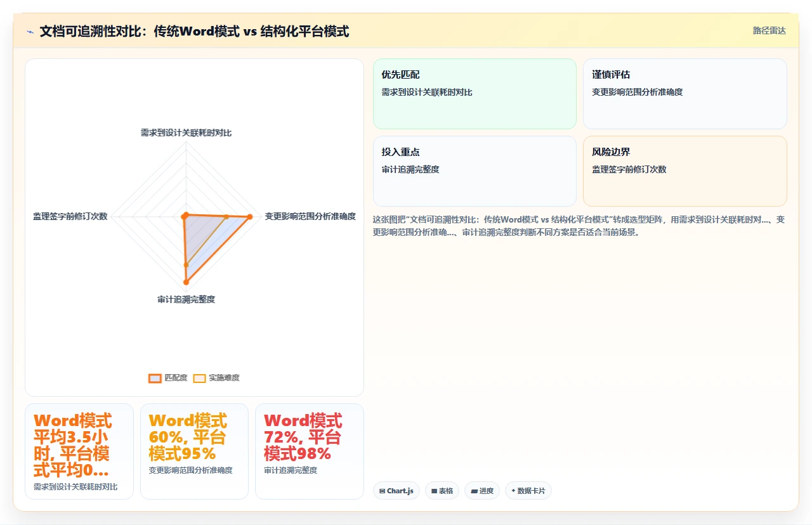Click the orange data point on bottom axis
The height and width of the screenshot is (525, 812).
186,282
